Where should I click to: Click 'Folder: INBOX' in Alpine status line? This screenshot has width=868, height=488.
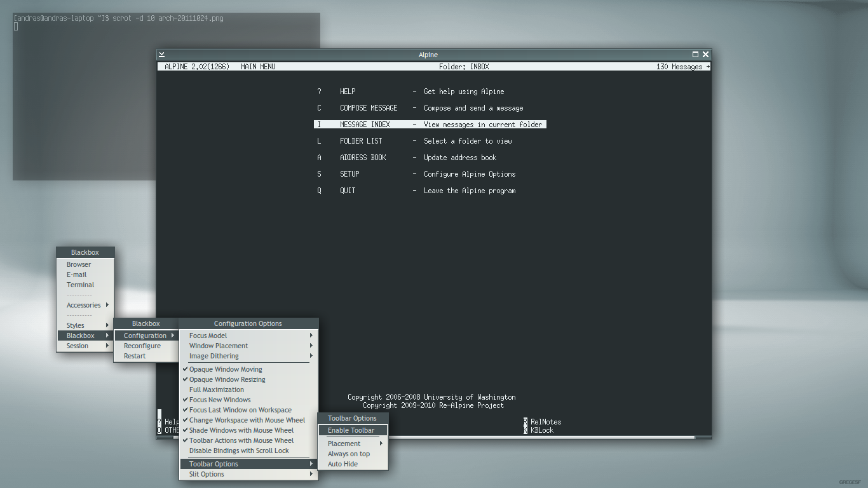(464, 67)
